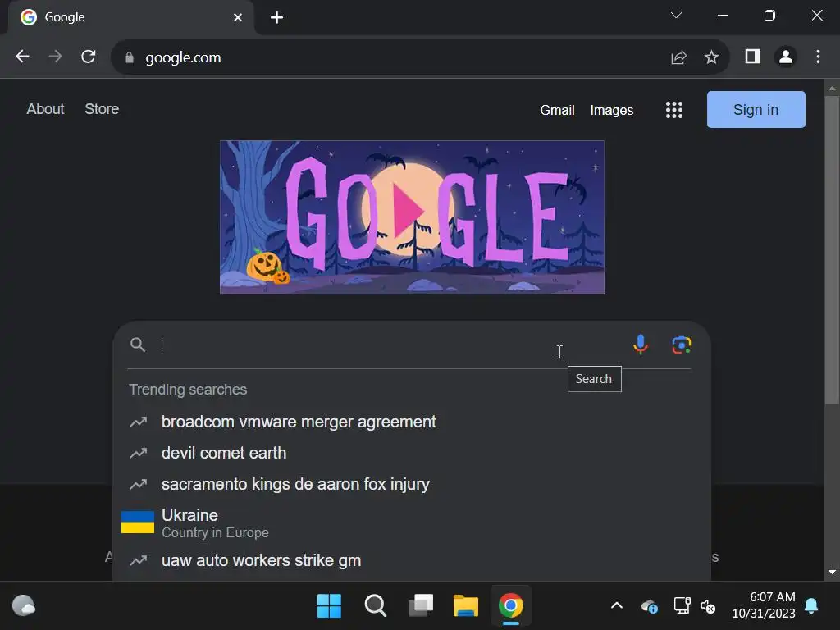
Task: Start voice search with microphone
Action: [x=640, y=345]
